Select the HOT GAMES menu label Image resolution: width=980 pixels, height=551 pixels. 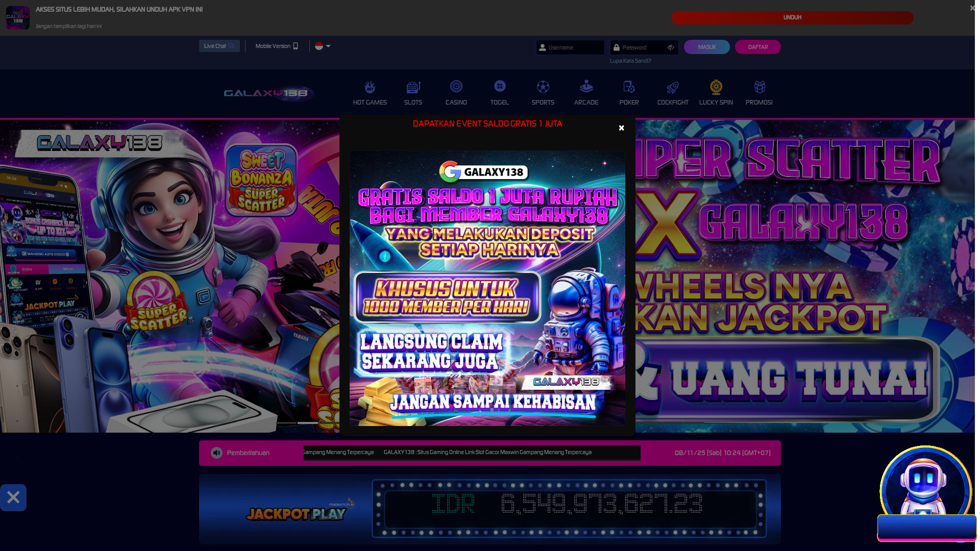(x=370, y=103)
